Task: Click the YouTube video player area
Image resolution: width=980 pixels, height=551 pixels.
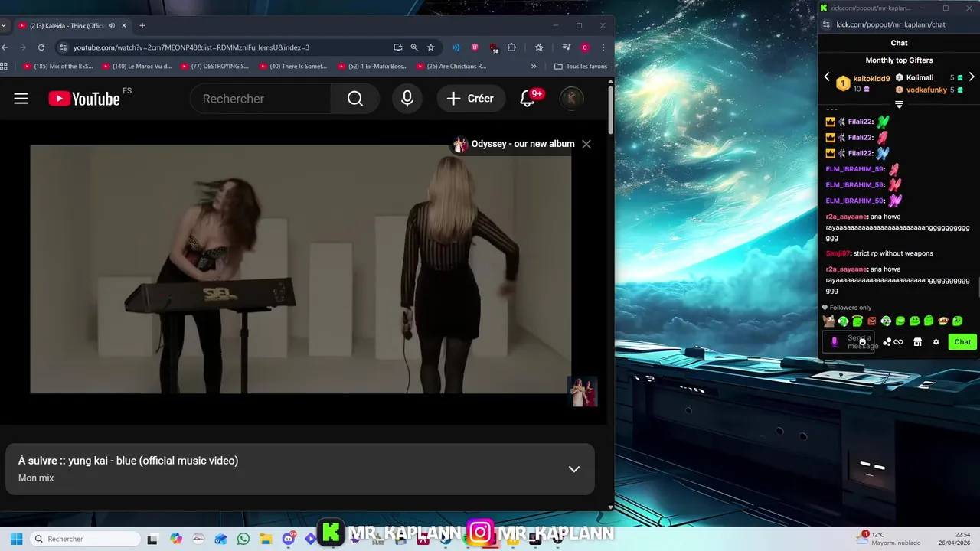Action: pyautogui.click(x=300, y=269)
